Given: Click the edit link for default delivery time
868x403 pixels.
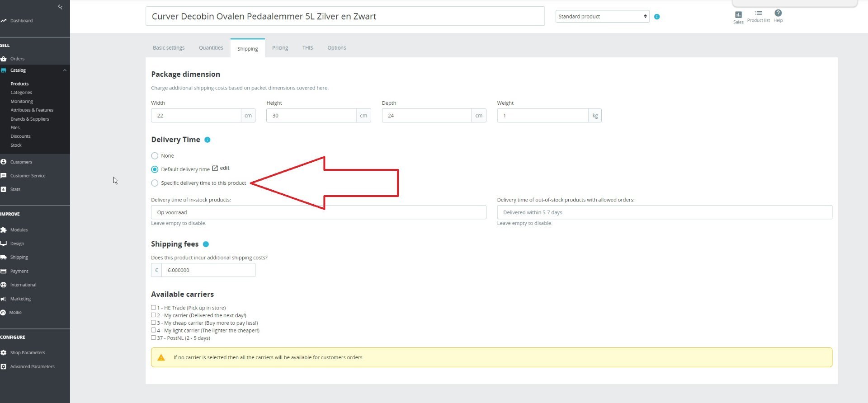Looking at the screenshot, I should (x=225, y=168).
